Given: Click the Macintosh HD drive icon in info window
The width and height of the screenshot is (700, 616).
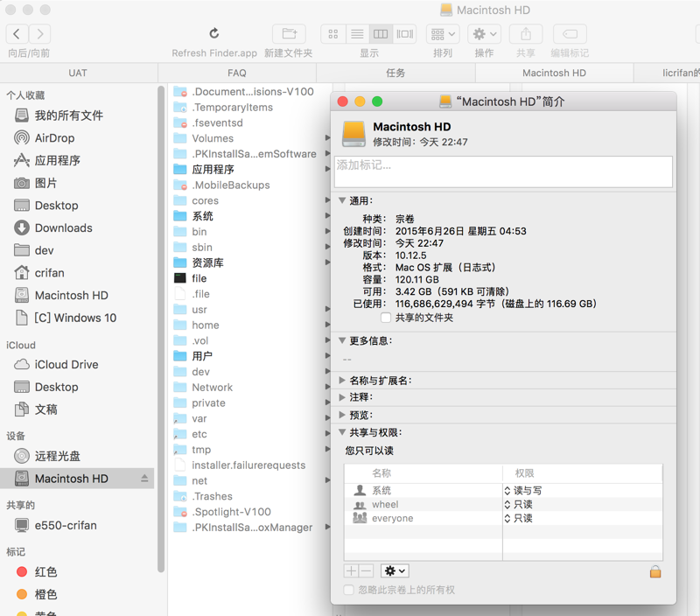Looking at the screenshot, I should point(353,133).
